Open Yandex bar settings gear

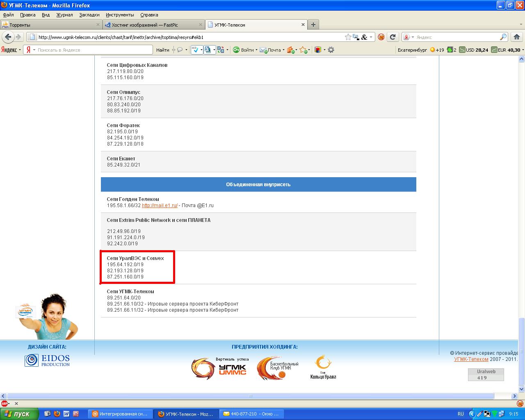(331, 50)
